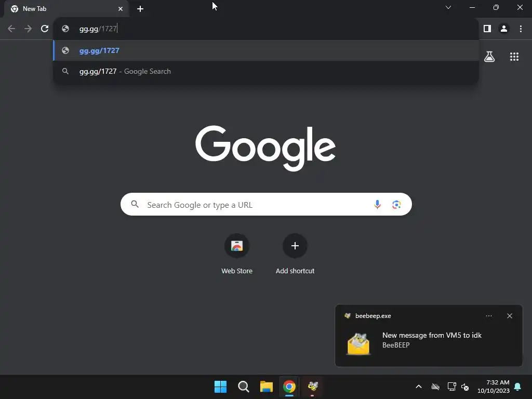Switch to Chrome in the taskbar

point(289,387)
